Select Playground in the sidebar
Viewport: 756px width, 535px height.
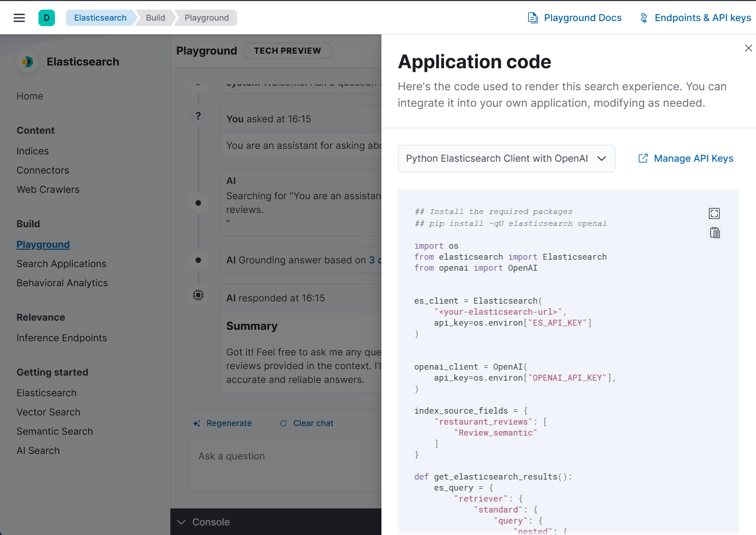(x=43, y=245)
